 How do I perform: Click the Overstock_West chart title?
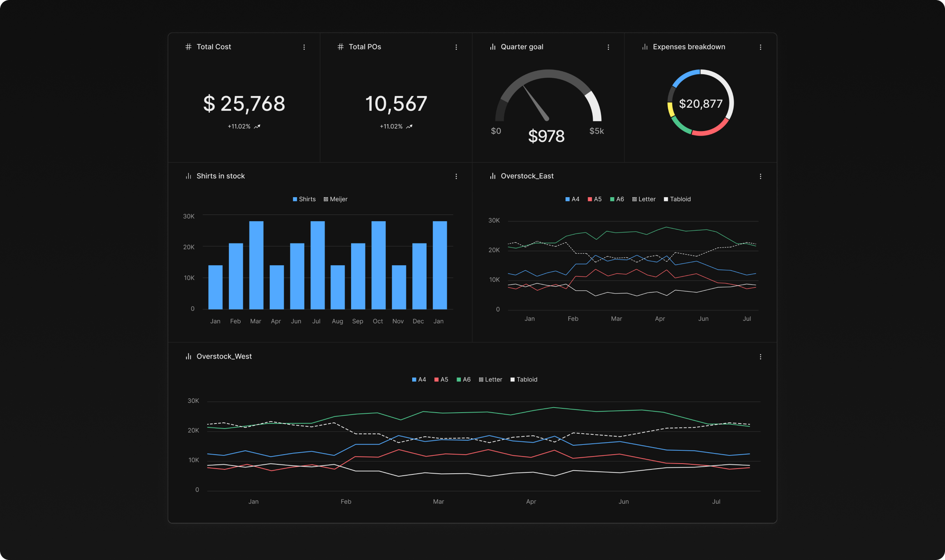coord(224,357)
